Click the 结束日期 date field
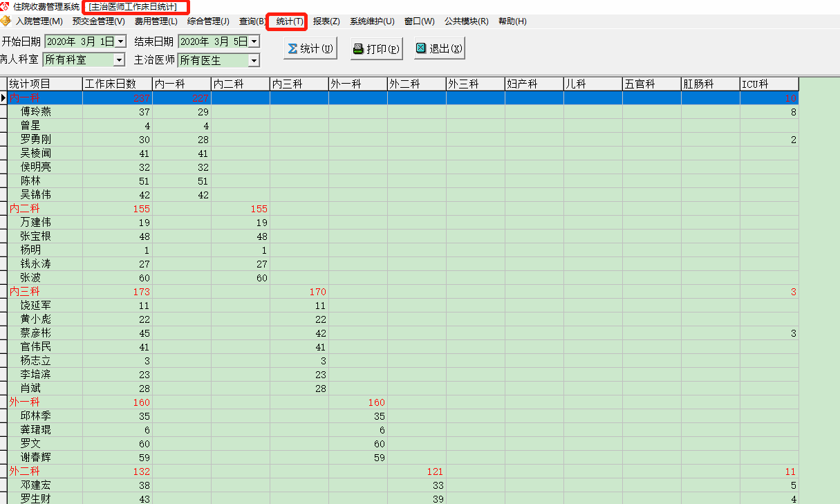This screenshot has height=504, width=840. pyautogui.click(x=218, y=41)
